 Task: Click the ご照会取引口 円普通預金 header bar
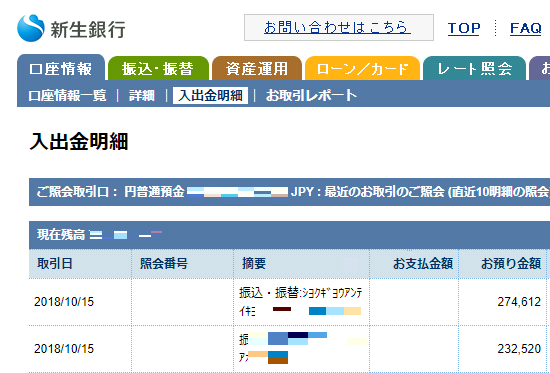(289, 192)
